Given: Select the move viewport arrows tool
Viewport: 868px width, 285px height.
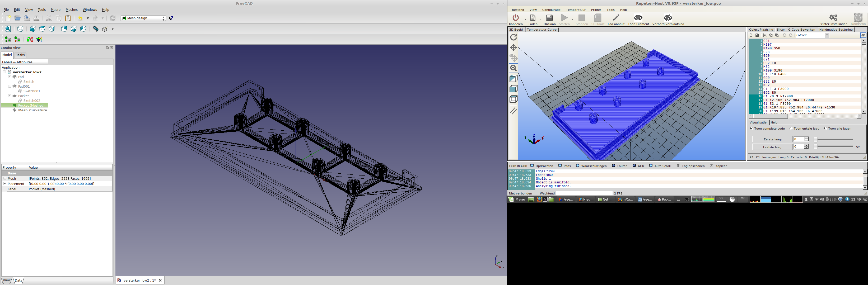Looking at the screenshot, I should click(513, 47).
